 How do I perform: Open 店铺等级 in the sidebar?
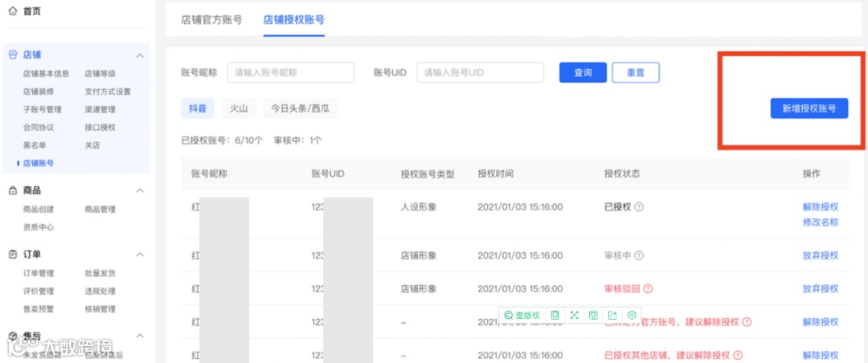coord(100,74)
